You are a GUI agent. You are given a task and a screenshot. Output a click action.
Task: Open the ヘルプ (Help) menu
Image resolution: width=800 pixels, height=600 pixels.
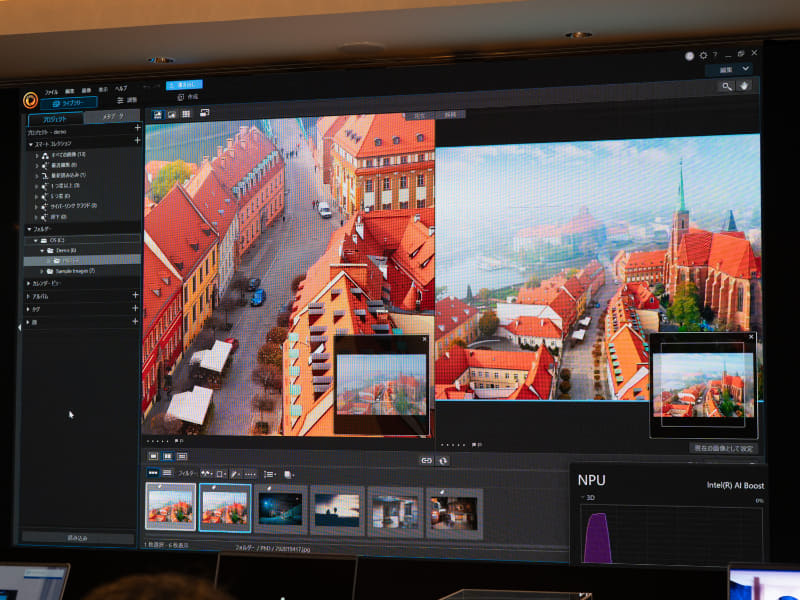(121, 88)
